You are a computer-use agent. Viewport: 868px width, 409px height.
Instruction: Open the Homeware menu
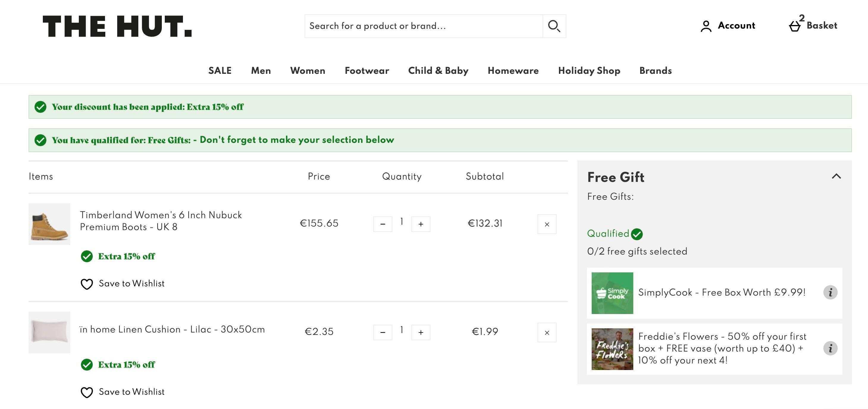click(513, 71)
